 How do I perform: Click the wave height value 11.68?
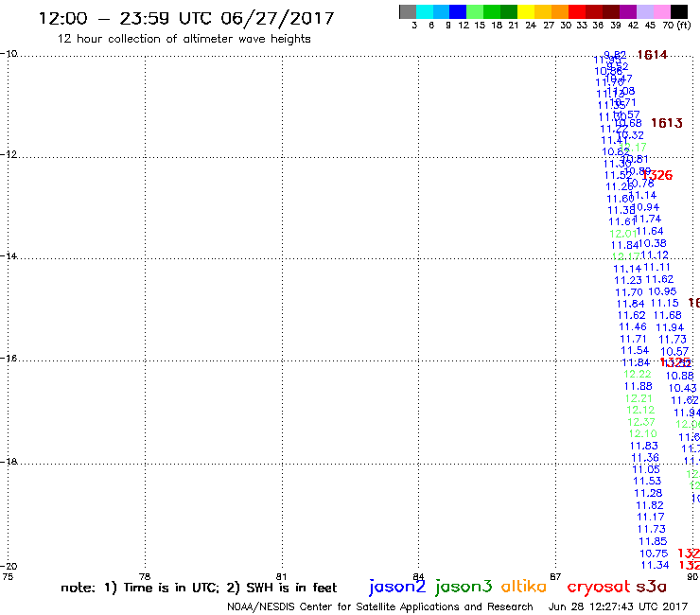pyautogui.click(x=668, y=315)
